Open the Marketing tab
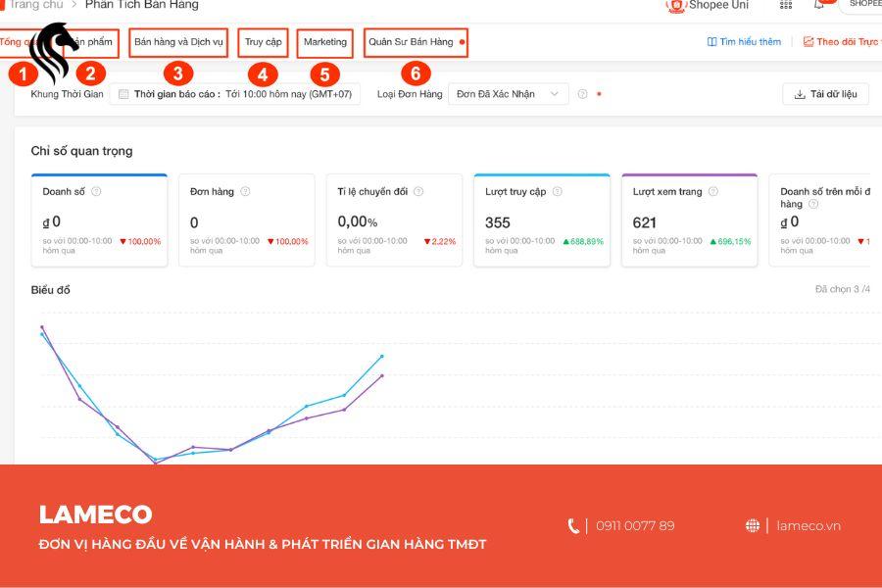The width and height of the screenshot is (882, 588). (x=325, y=42)
